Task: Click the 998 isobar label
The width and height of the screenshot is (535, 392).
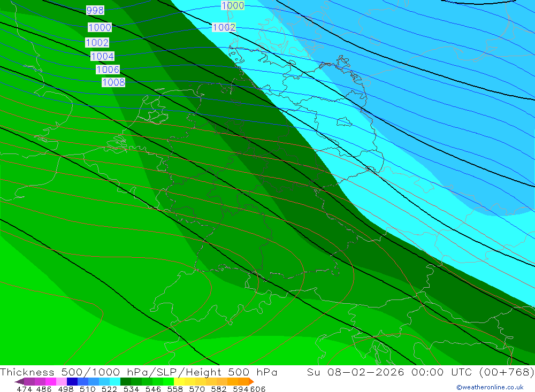Action: click(x=95, y=10)
